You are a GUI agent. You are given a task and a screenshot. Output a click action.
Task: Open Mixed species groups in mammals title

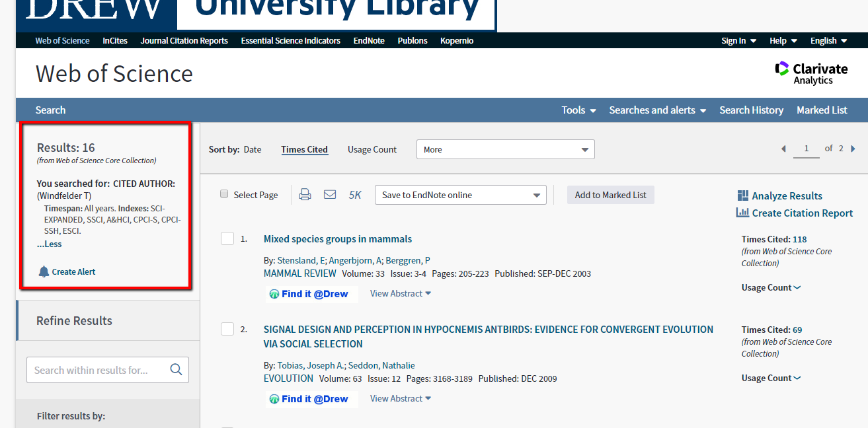click(x=338, y=239)
